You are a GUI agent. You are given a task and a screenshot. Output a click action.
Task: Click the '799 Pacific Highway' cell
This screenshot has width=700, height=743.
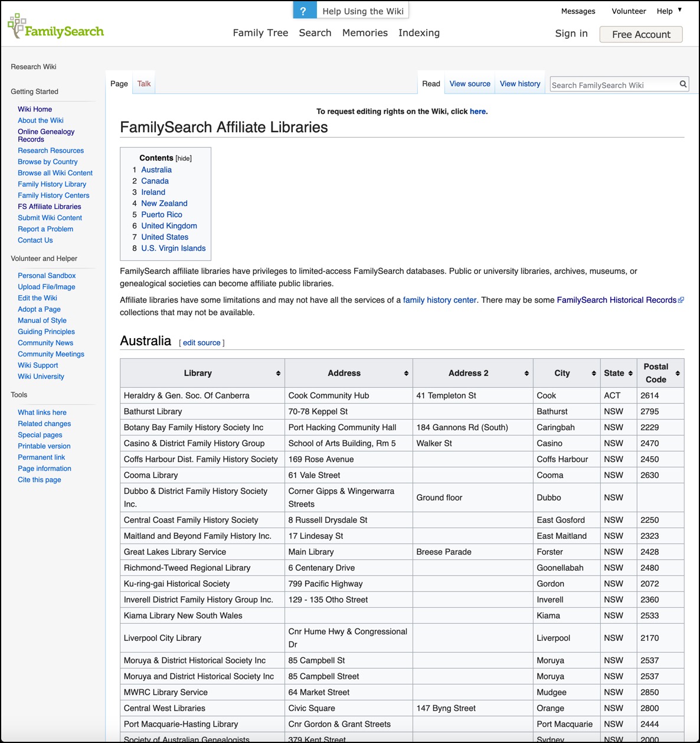pyautogui.click(x=349, y=584)
